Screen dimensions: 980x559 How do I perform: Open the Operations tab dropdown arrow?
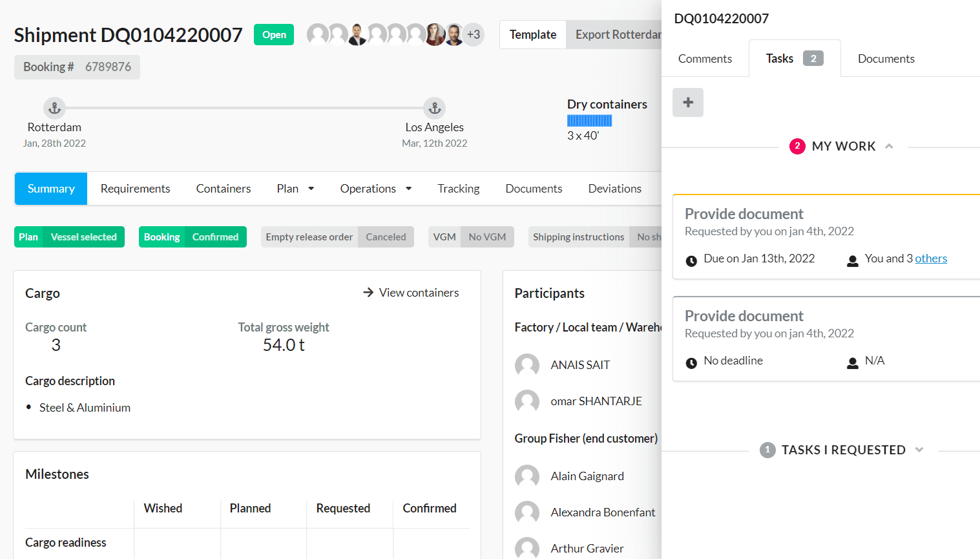pos(408,189)
